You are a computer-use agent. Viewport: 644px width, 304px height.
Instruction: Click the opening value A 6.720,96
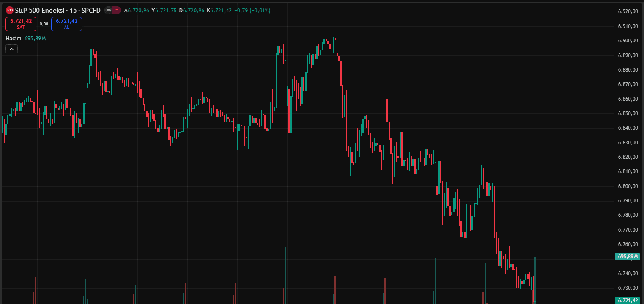point(137,10)
